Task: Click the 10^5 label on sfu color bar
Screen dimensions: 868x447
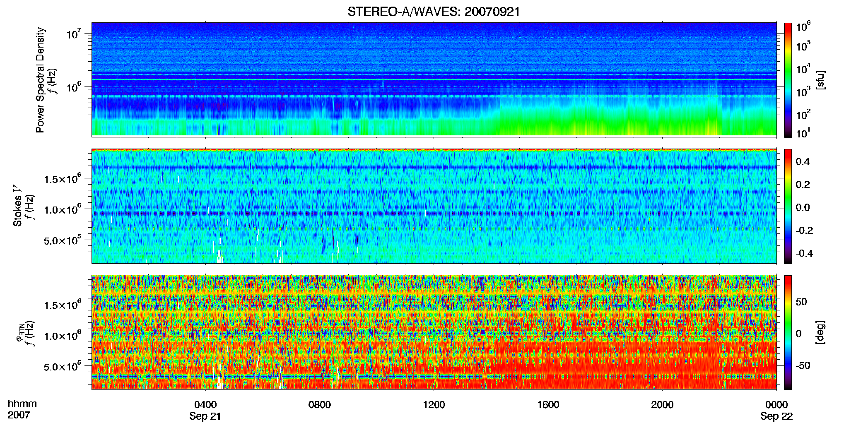Action: [x=803, y=46]
